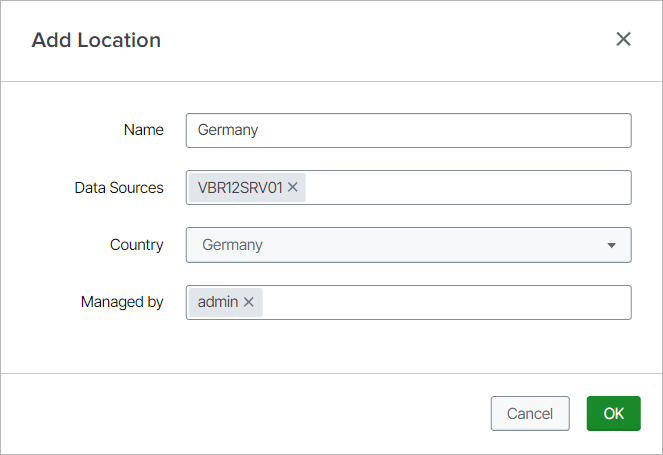Select the VBR12SRV01 tag chip
663x455 pixels.
point(240,187)
